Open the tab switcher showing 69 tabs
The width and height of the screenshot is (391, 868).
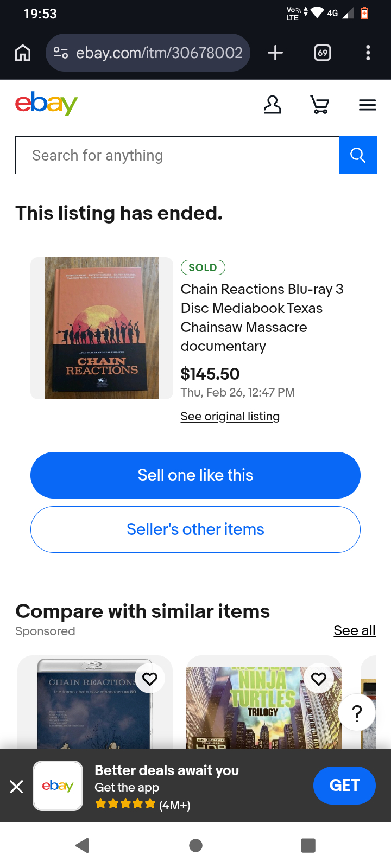(x=323, y=53)
